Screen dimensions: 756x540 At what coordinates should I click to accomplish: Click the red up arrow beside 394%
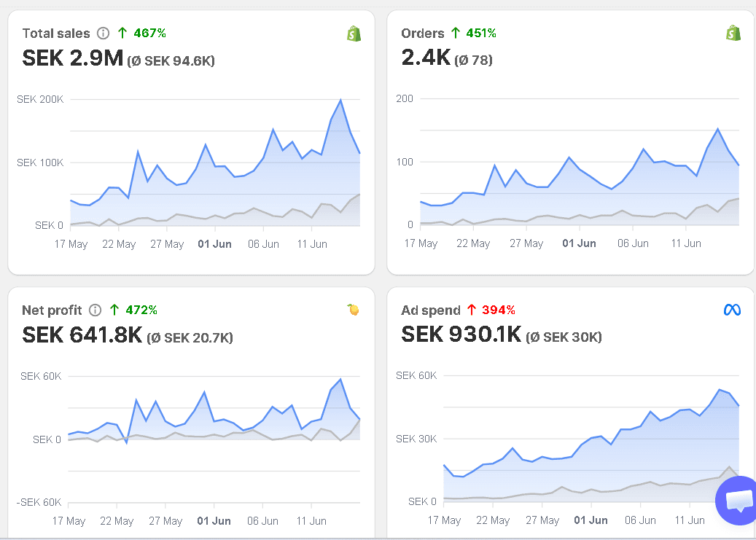[472, 310]
